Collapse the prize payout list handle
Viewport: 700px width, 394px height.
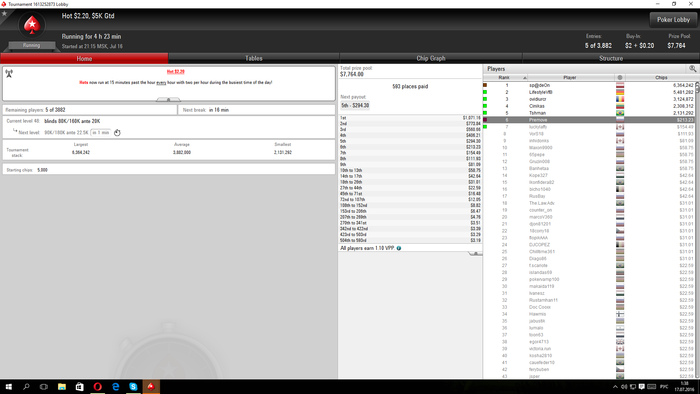point(475,253)
